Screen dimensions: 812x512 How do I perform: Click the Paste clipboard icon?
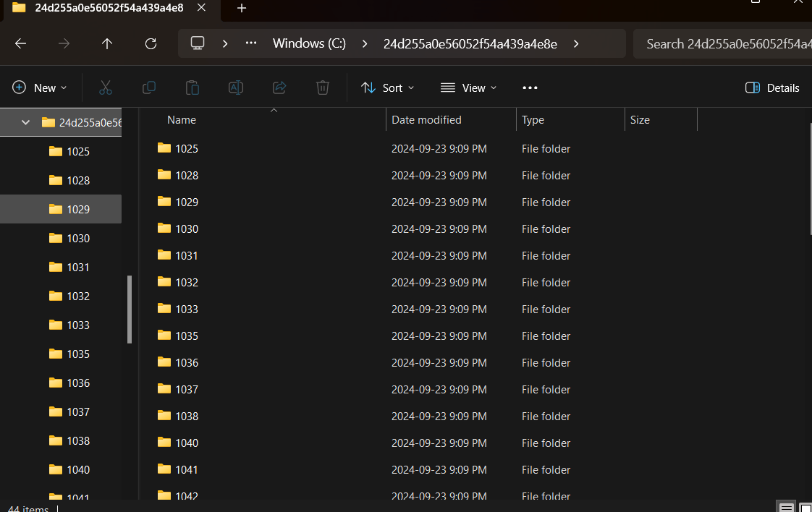pos(192,88)
